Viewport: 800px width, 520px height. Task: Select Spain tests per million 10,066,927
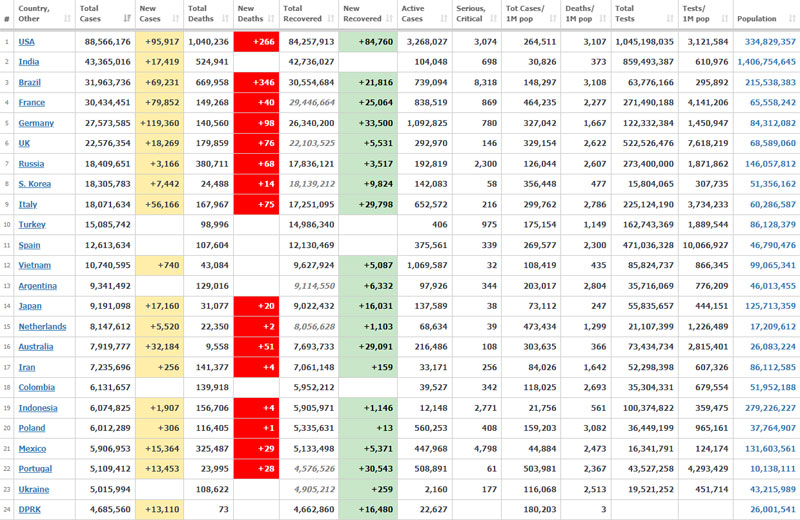point(706,245)
